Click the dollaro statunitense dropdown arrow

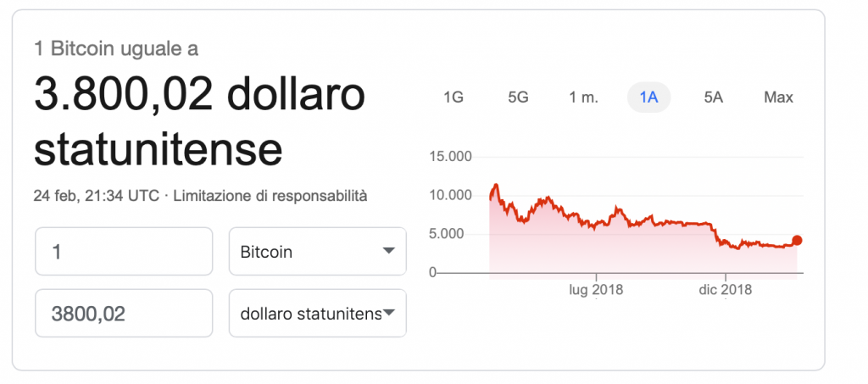pyautogui.click(x=388, y=313)
